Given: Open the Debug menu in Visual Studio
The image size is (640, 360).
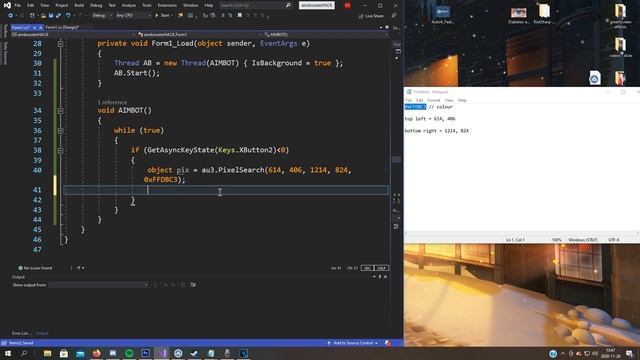Looking at the screenshot, I should point(96,5).
